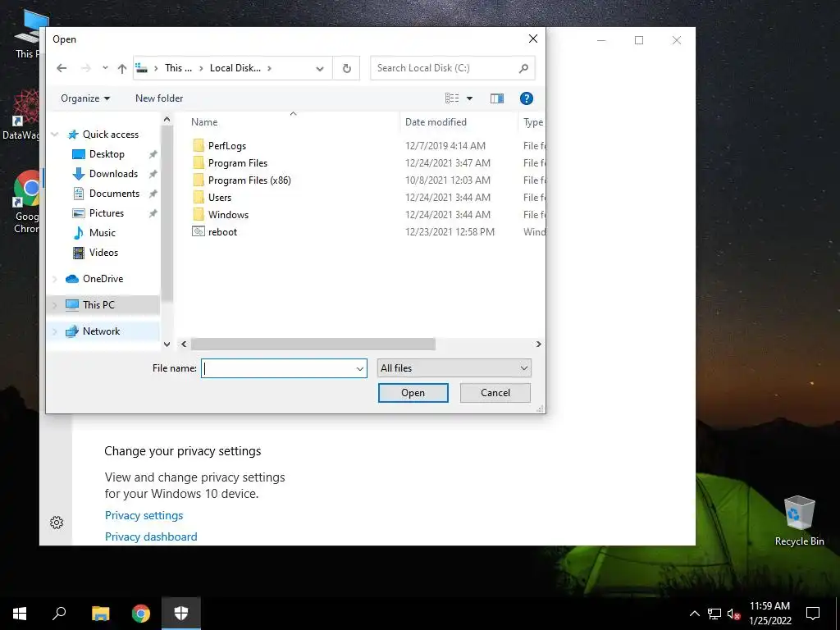Image resolution: width=840 pixels, height=630 pixels.
Task: Refresh the Local Disk folder view
Action: [347, 69]
